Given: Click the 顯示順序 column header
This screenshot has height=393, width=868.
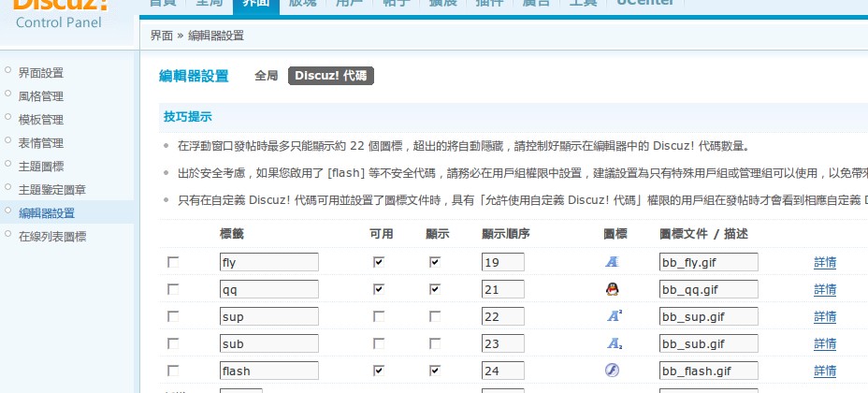Looking at the screenshot, I should 505,234.
